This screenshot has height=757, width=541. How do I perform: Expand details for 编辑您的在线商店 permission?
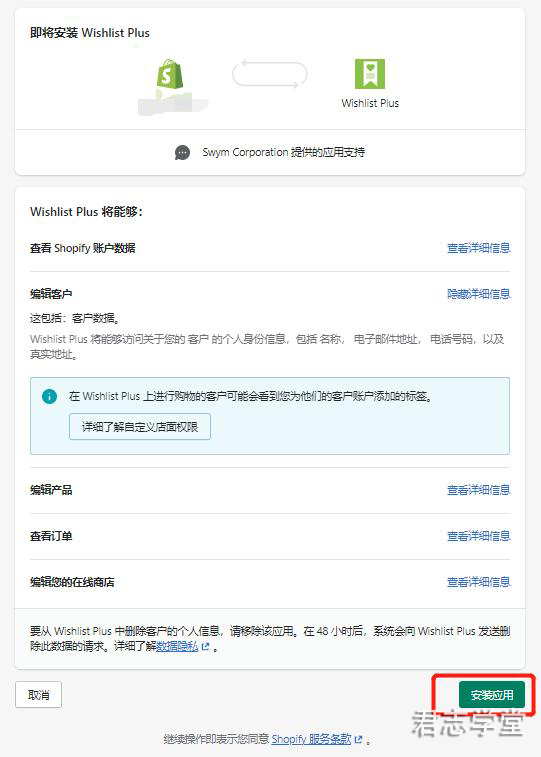478,582
